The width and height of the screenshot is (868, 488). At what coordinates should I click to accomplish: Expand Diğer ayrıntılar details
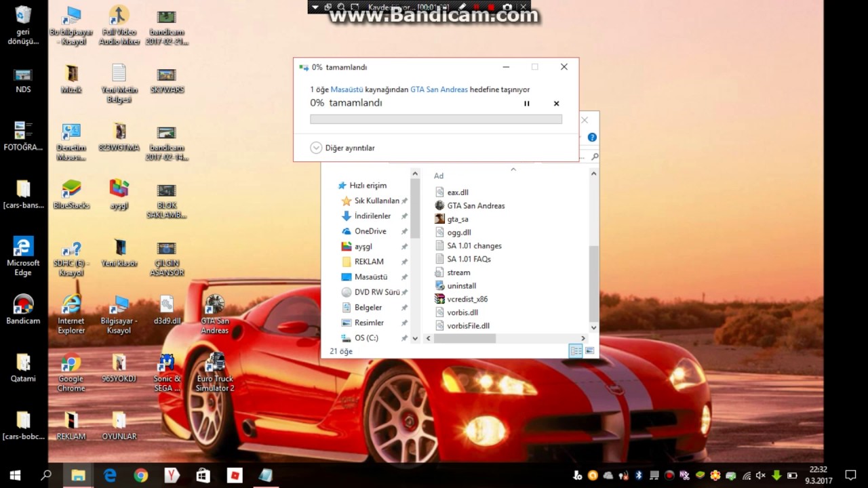342,148
